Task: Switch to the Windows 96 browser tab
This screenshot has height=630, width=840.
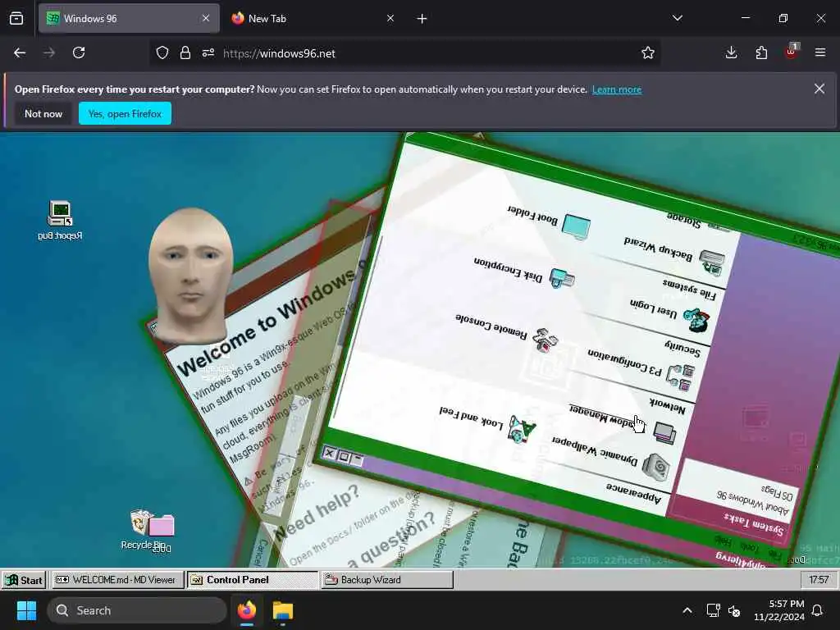Action: coord(129,19)
